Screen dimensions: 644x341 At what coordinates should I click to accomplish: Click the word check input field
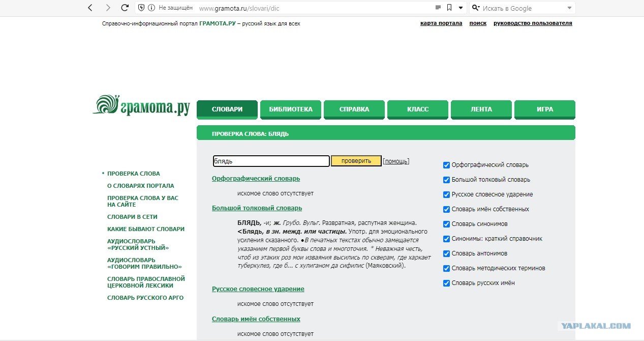pyautogui.click(x=271, y=161)
